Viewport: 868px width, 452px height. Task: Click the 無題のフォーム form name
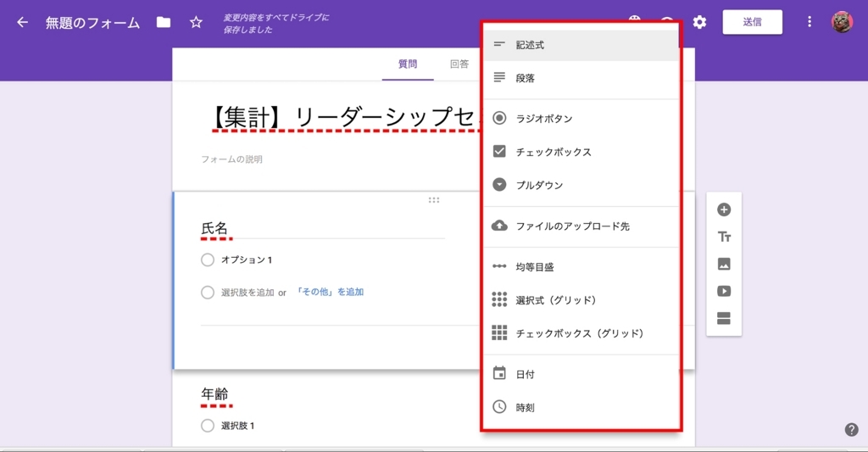pyautogui.click(x=92, y=23)
